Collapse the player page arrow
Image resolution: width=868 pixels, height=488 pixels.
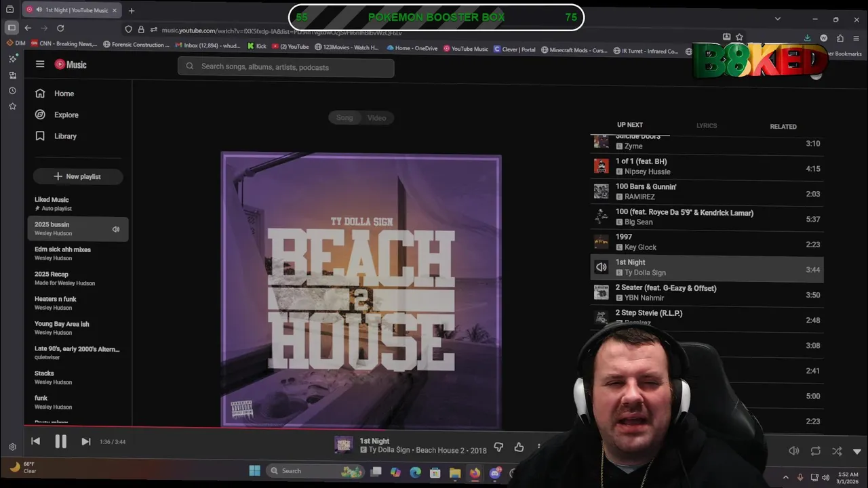(x=857, y=451)
